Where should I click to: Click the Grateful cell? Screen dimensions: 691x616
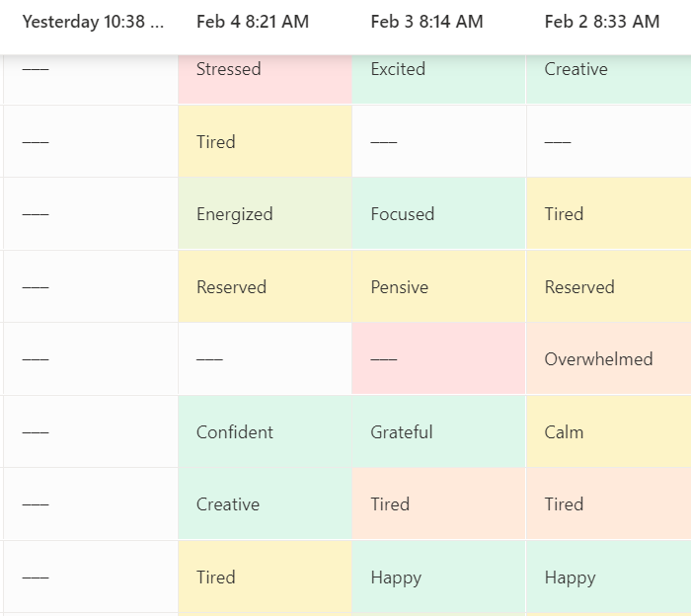(439, 431)
